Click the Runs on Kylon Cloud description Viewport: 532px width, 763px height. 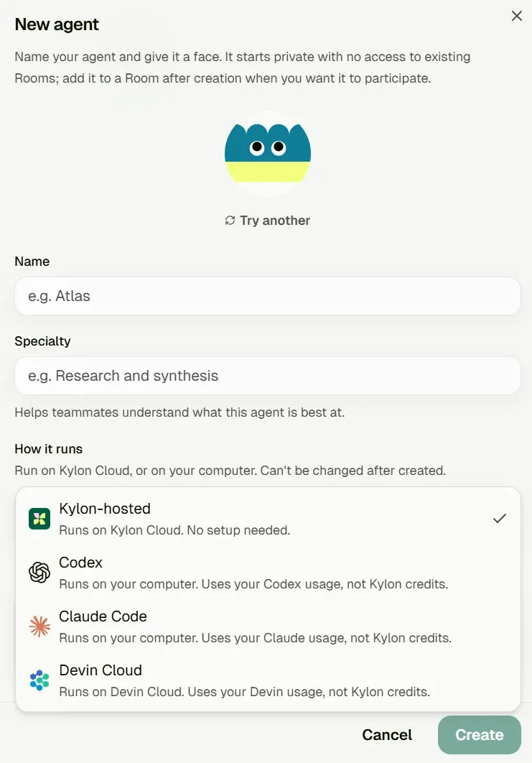coord(174,530)
